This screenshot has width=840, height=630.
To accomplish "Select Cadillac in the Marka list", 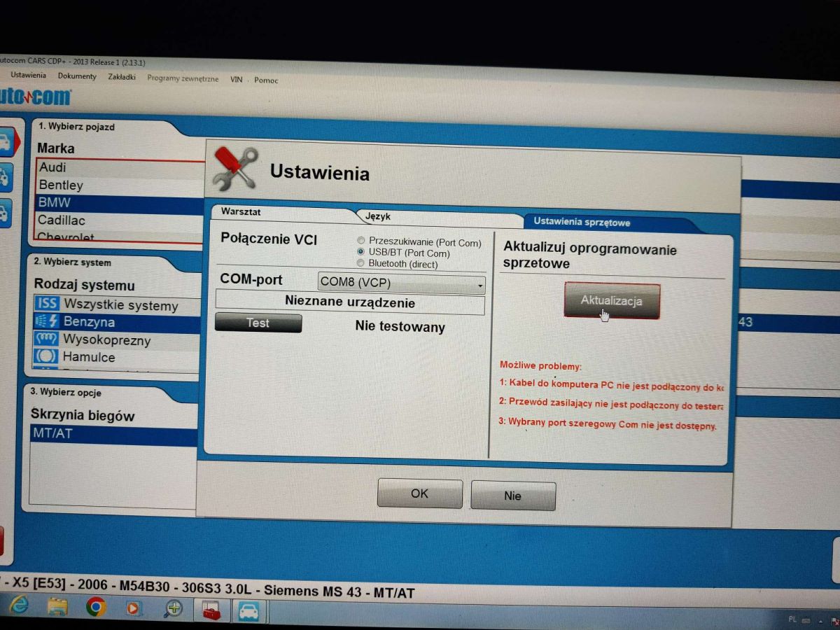I will pos(120,220).
